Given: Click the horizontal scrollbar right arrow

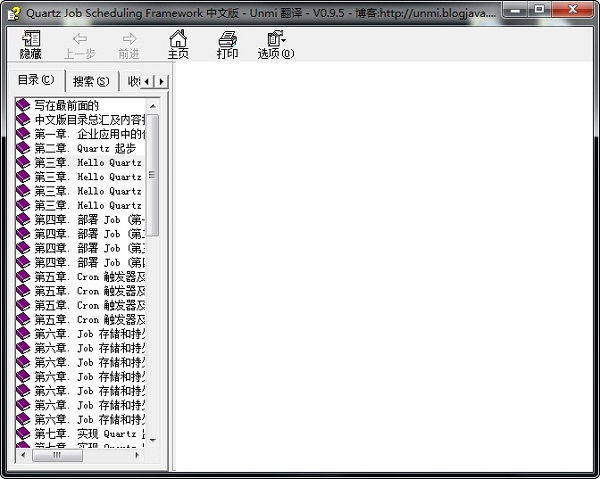Looking at the screenshot, I should coord(137,455).
